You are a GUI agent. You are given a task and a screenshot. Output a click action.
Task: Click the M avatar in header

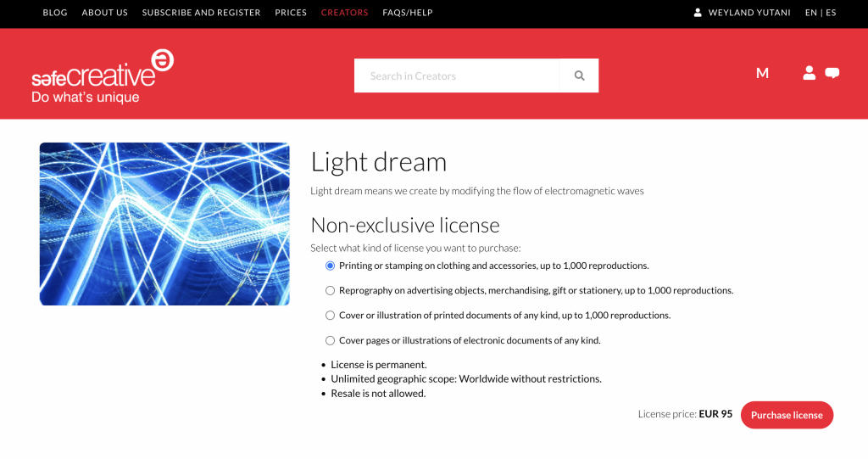pyautogui.click(x=762, y=73)
